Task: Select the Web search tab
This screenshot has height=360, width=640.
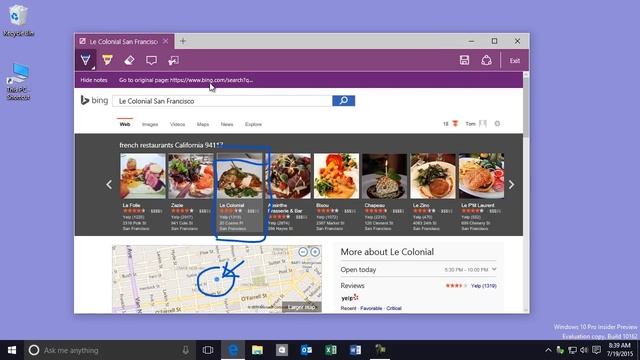Action: pyautogui.click(x=125, y=124)
